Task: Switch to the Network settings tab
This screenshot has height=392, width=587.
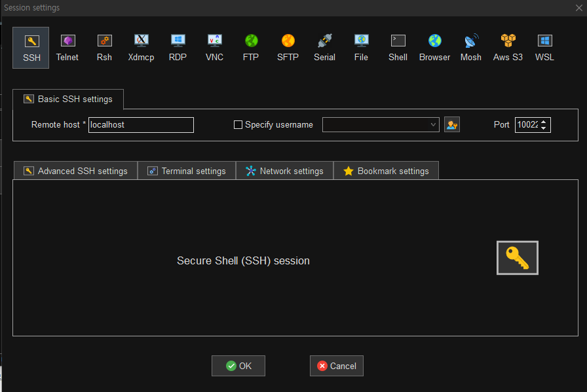Action: pos(284,171)
